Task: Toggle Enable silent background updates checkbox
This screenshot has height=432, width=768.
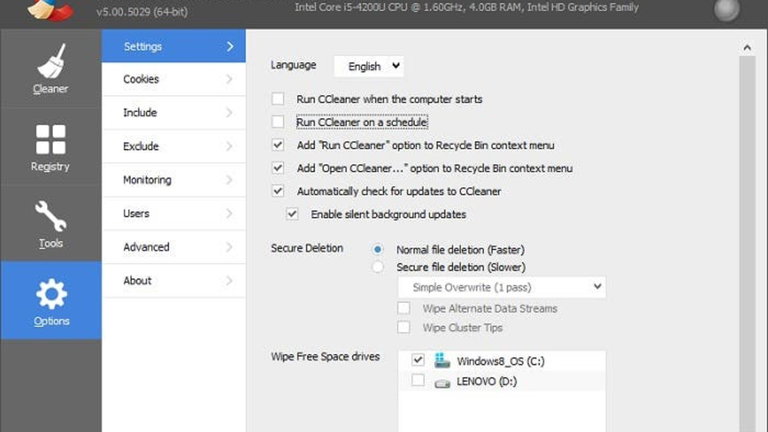Action: [x=292, y=214]
